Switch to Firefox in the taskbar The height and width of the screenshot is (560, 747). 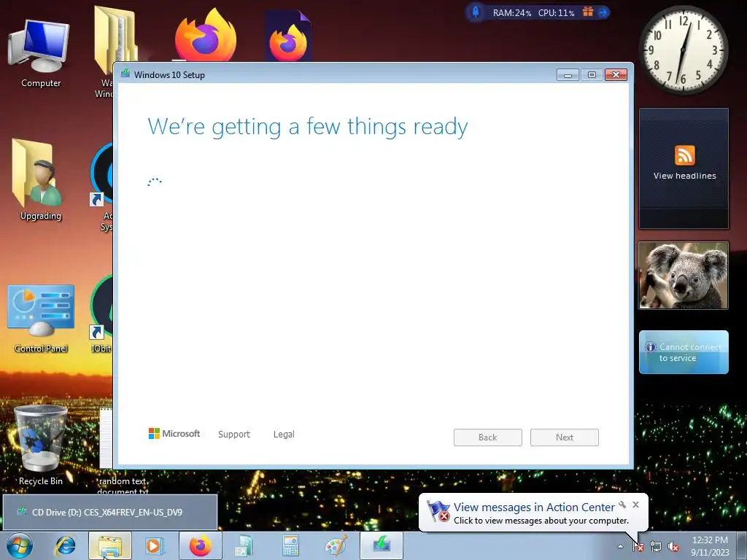pos(200,545)
